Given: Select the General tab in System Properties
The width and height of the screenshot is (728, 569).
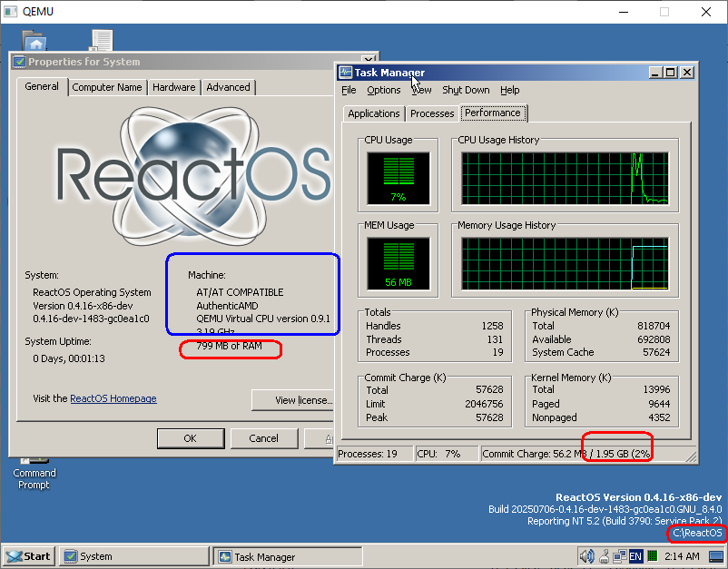Looking at the screenshot, I should [42, 86].
